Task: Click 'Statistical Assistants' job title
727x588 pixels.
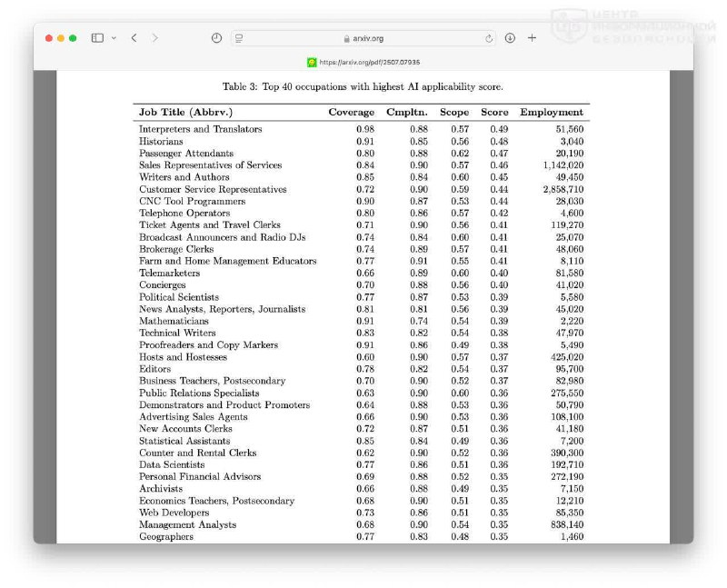Action: pyautogui.click(x=184, y=441)
